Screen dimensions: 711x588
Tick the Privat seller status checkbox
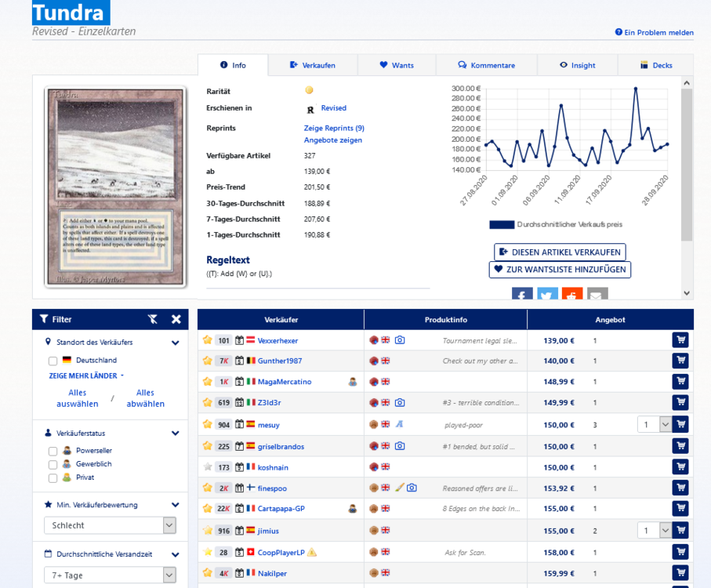pyautogui.click(x=53, y=477)
